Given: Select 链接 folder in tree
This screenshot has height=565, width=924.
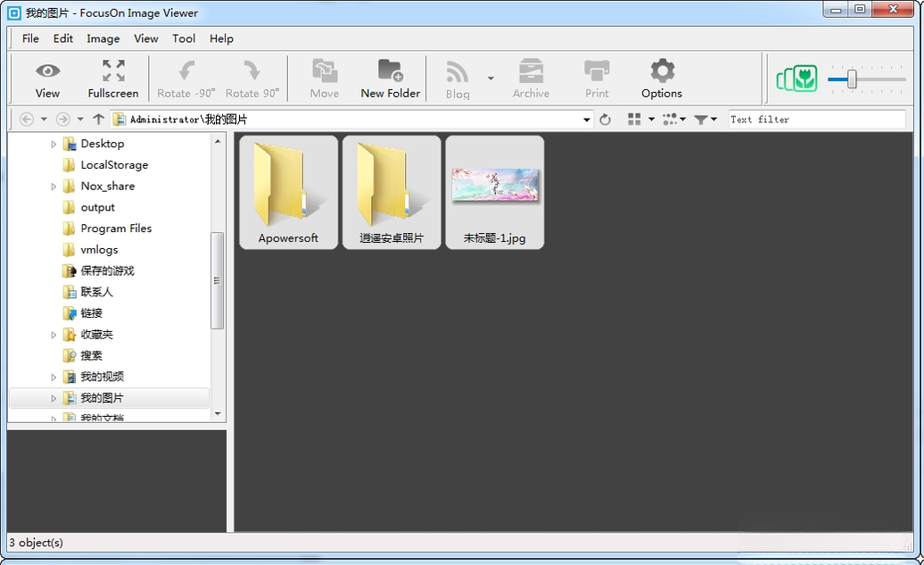Looking at the screenshot, I should coord(91,313).
